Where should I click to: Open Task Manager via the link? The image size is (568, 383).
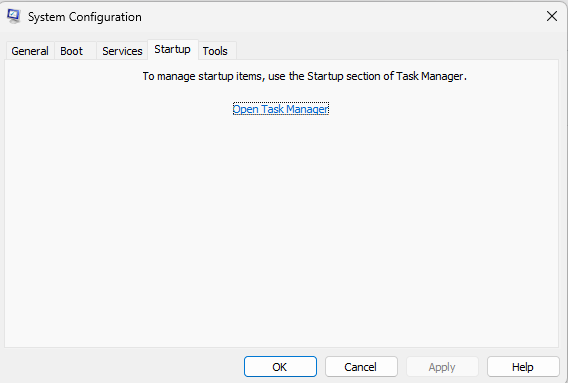point(281,109)
